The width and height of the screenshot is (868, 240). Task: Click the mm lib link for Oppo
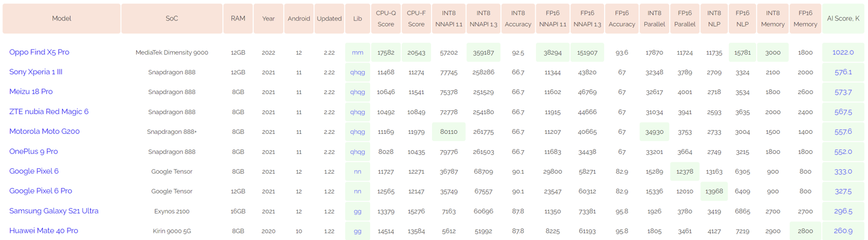(x=357, y=52)
